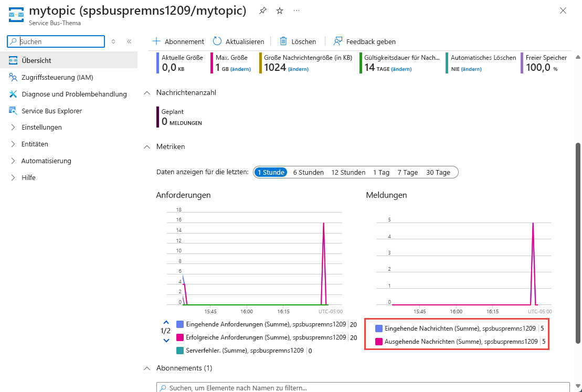This screenshot has height=392, width=582.
Task: Click the Ausgehende Nachrichten color swatch
Action: 378,342
